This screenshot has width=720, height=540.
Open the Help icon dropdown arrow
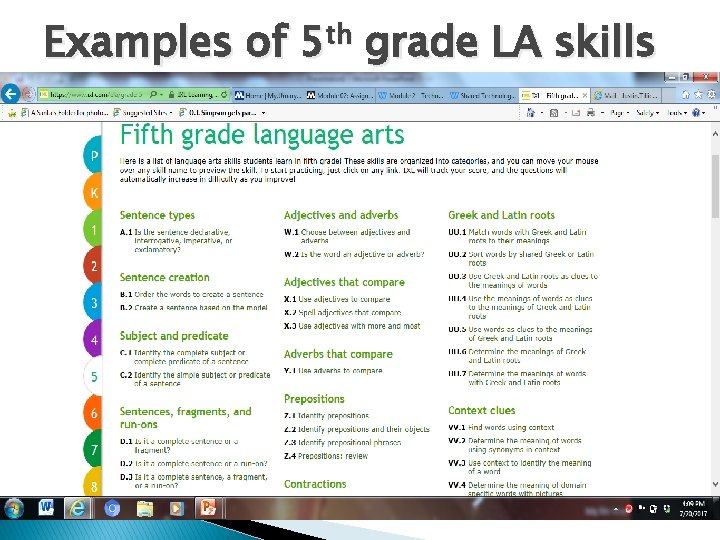tap(703, 113)
